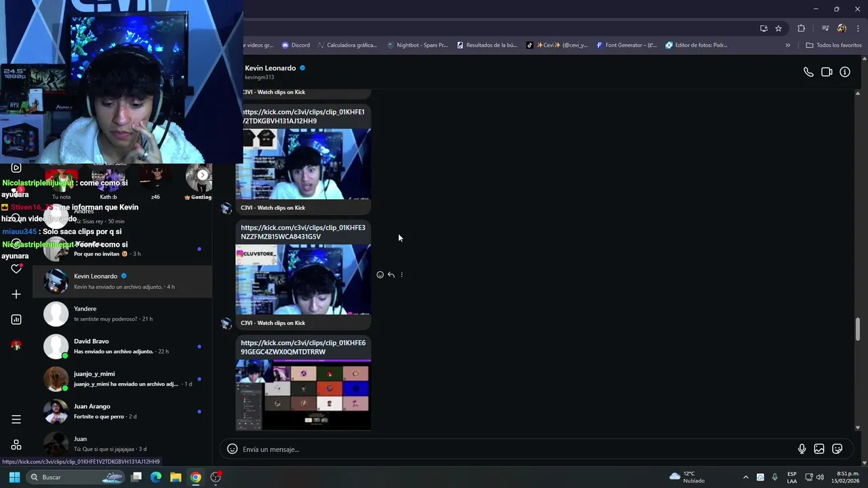Screen dimensions: 868x488
Task: Open the Cevi TikTok bookmark
Action: [x=557, y=45]
